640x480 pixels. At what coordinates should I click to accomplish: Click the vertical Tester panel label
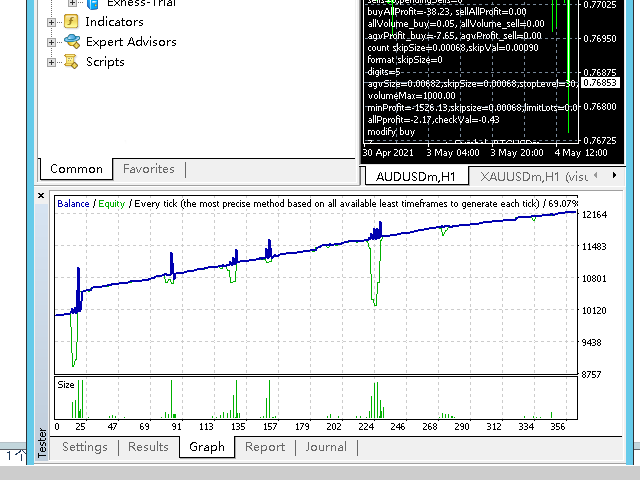pos(42,442)
